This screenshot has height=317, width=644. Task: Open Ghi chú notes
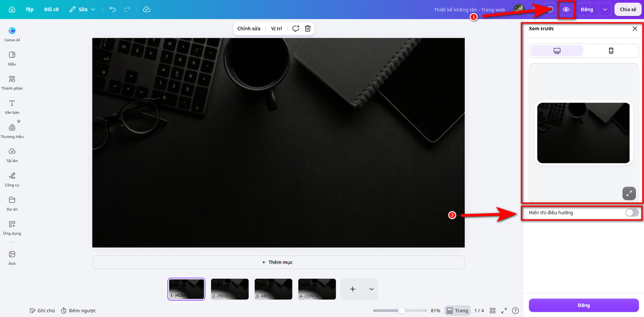pos(42,311)
